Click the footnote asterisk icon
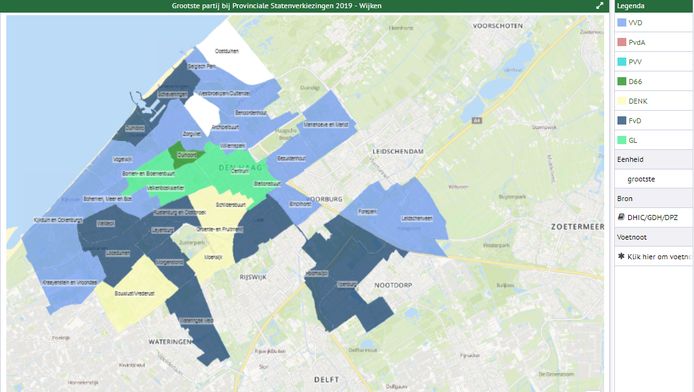 point(621,256)
